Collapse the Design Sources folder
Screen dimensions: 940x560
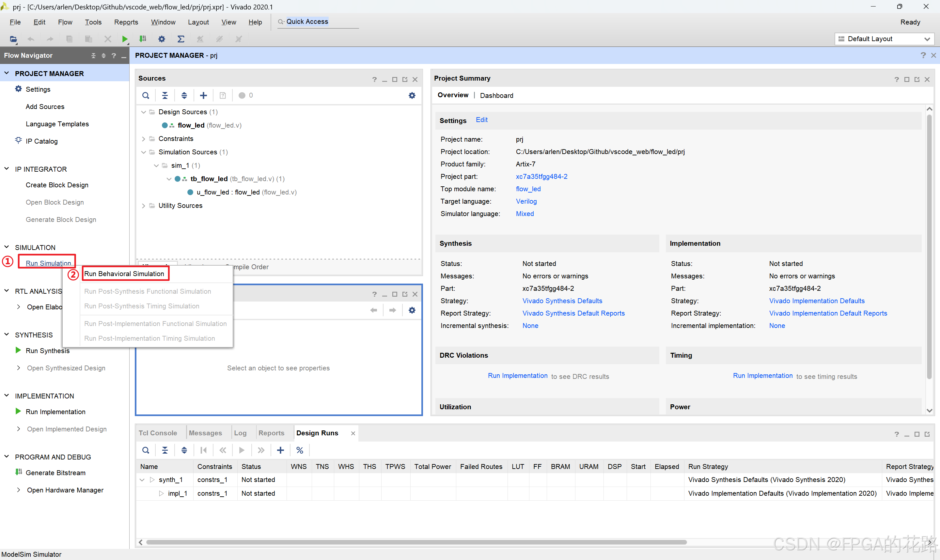pyautogui.click(x=143, y=112)
